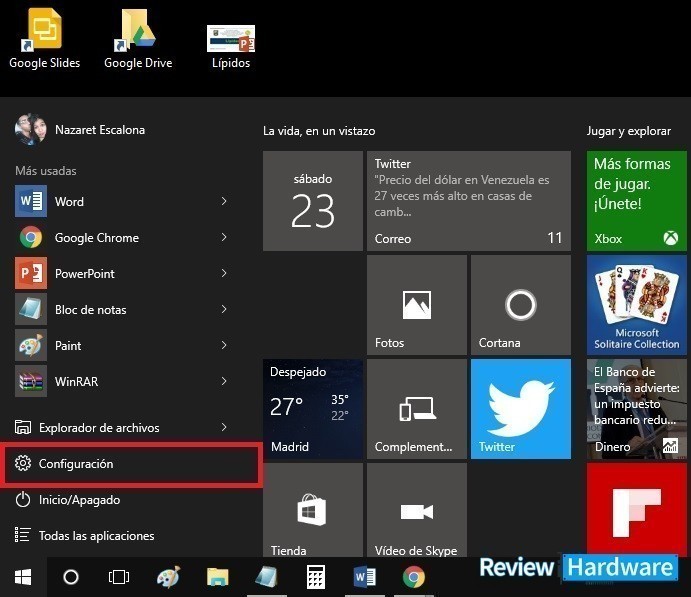Expand Explorador de archivos arrow
The width and height of the screenshot is (691, 597).
coord(224,427)
